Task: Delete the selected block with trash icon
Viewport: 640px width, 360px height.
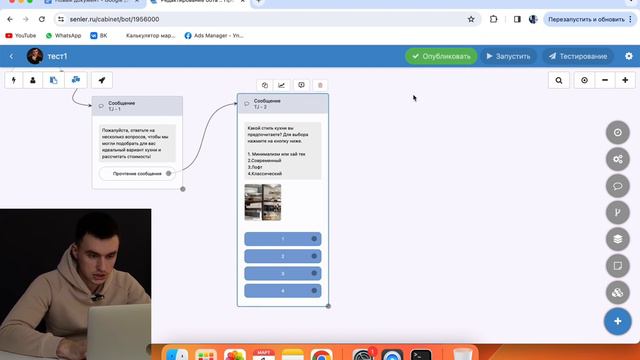Action: tap(320, 85)
